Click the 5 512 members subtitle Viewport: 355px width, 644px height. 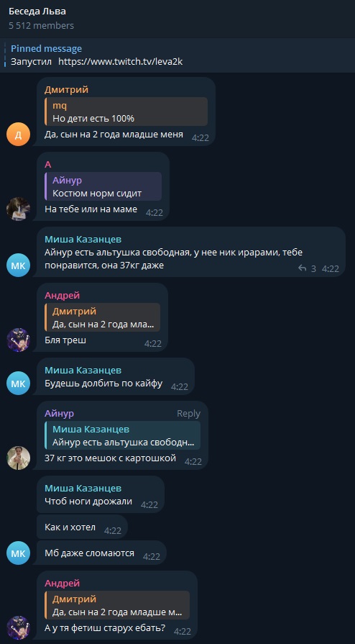coord(41,25)
